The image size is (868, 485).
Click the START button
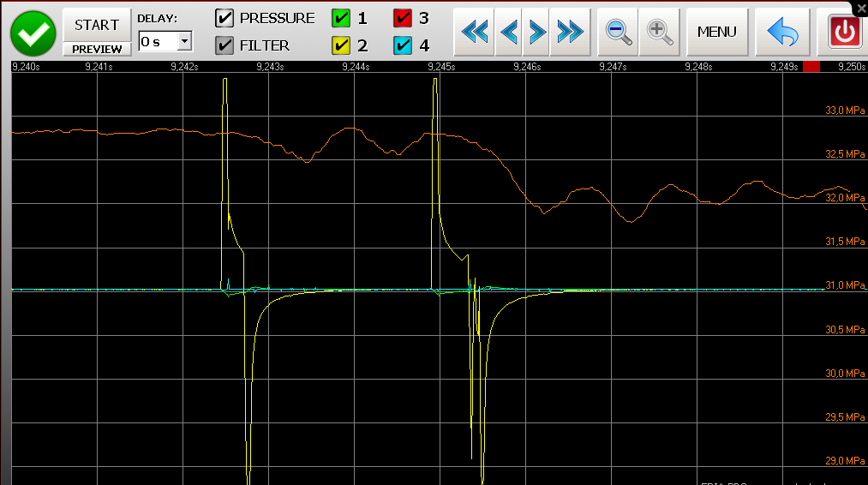coord(97,25)
